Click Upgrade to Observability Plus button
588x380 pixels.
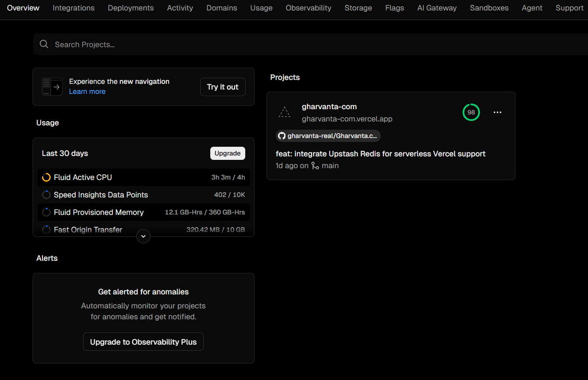pos(143,342)
